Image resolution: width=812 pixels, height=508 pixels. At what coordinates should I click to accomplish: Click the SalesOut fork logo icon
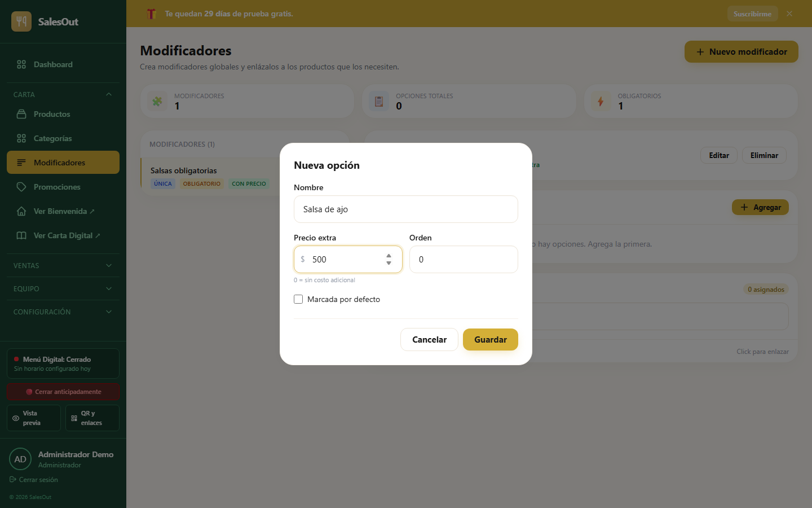click(x=21, y=21)
